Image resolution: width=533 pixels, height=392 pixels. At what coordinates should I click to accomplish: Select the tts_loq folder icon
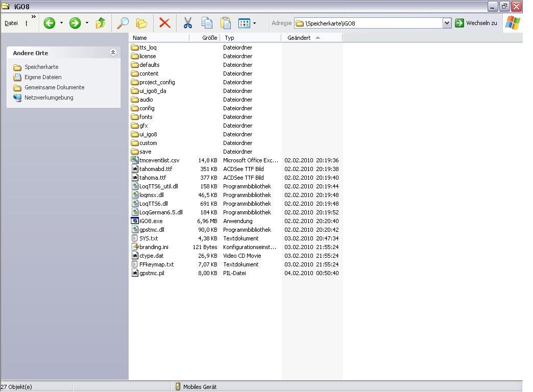tap(135, 47)
